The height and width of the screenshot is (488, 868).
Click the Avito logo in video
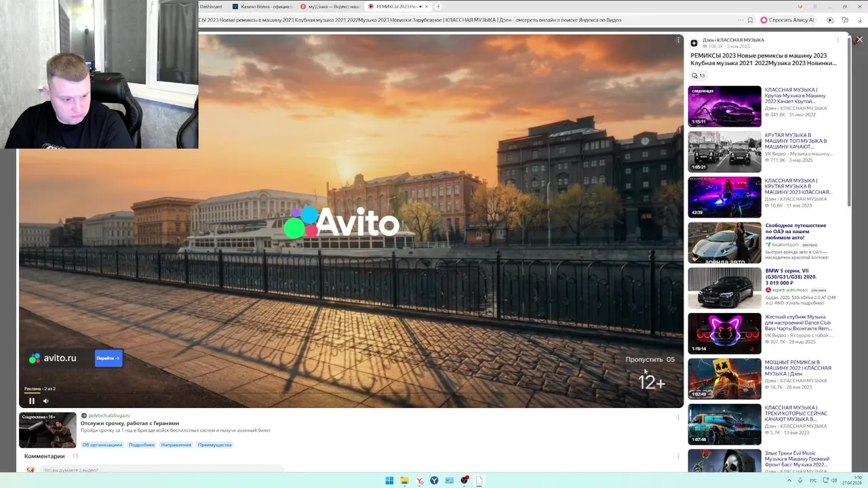pyautogui.click(x=341, y=222)
